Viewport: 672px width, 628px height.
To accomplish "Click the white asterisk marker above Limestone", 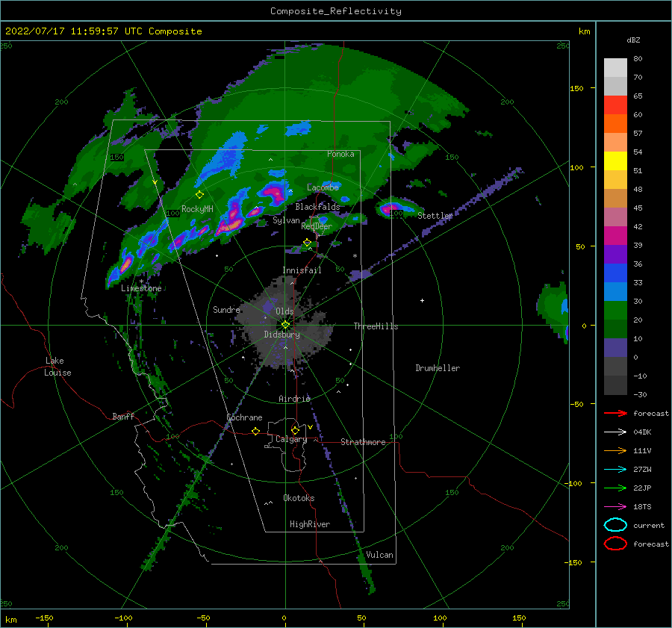I will [141, 282].
